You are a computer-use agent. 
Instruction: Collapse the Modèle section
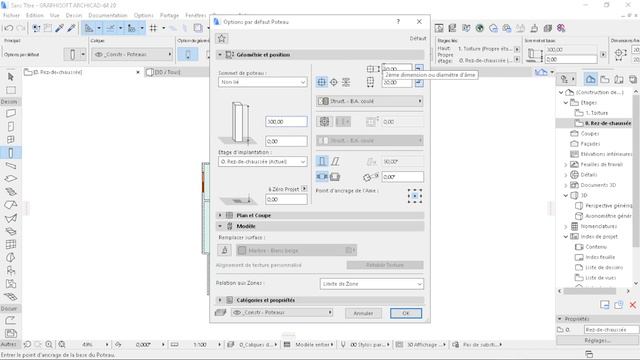tap(220, 226)
